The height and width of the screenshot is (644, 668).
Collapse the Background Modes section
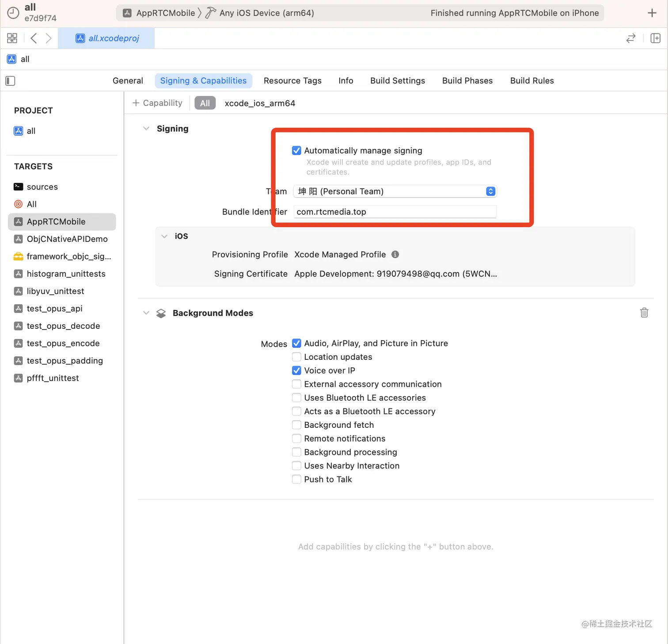pyautogui.click(x=146, y=313)
